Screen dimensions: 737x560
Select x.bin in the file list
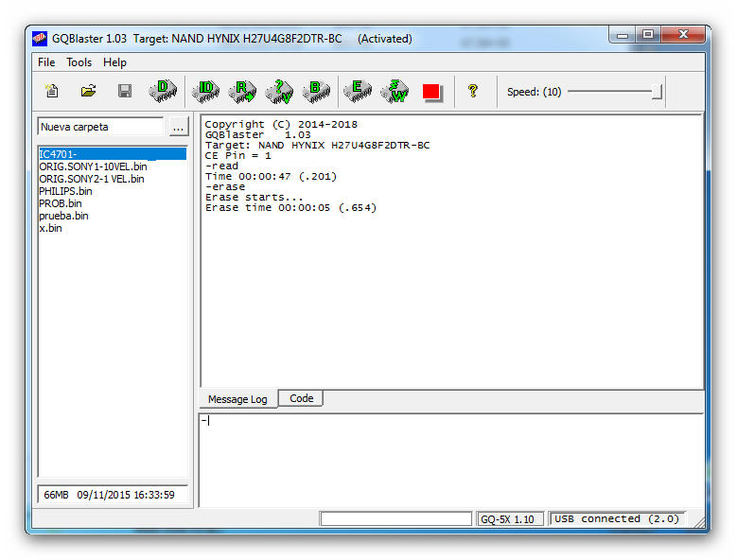(x=50, y=228)
